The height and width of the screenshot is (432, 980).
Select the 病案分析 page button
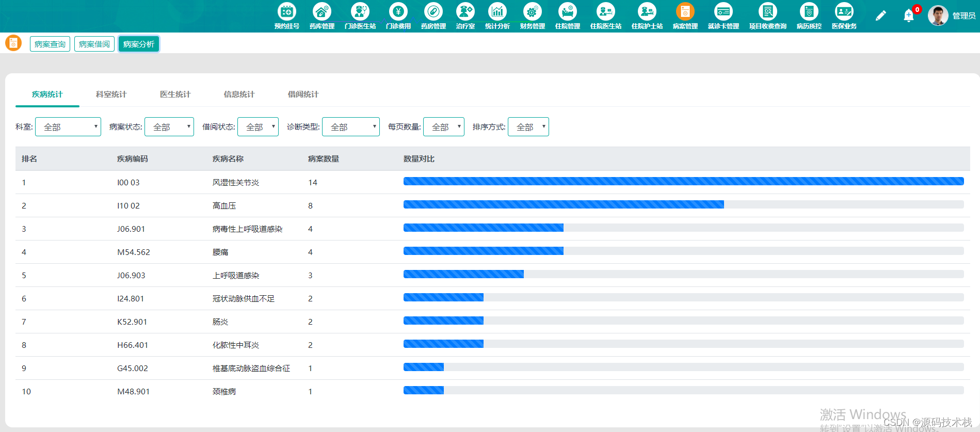coord(139,44)
